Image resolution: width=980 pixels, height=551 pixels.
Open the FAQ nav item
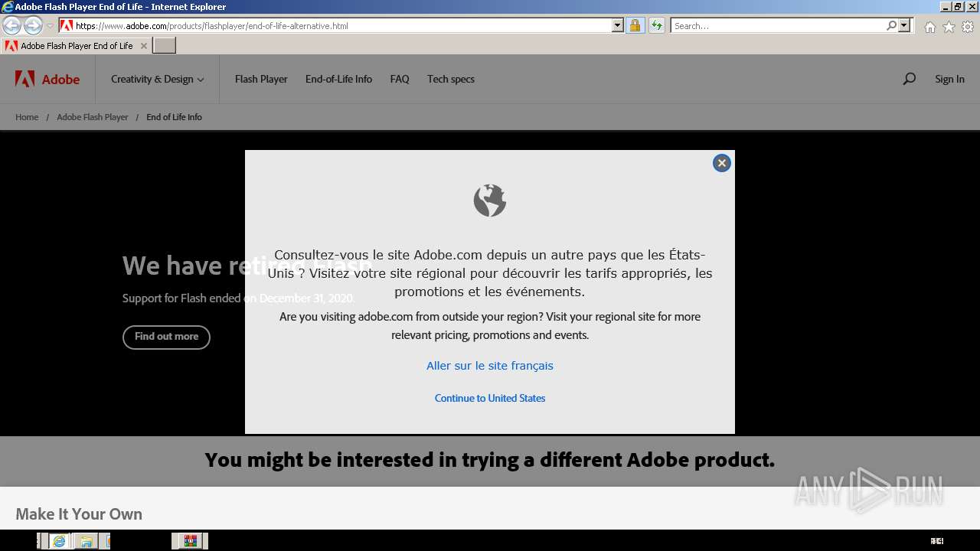point(400,79)
